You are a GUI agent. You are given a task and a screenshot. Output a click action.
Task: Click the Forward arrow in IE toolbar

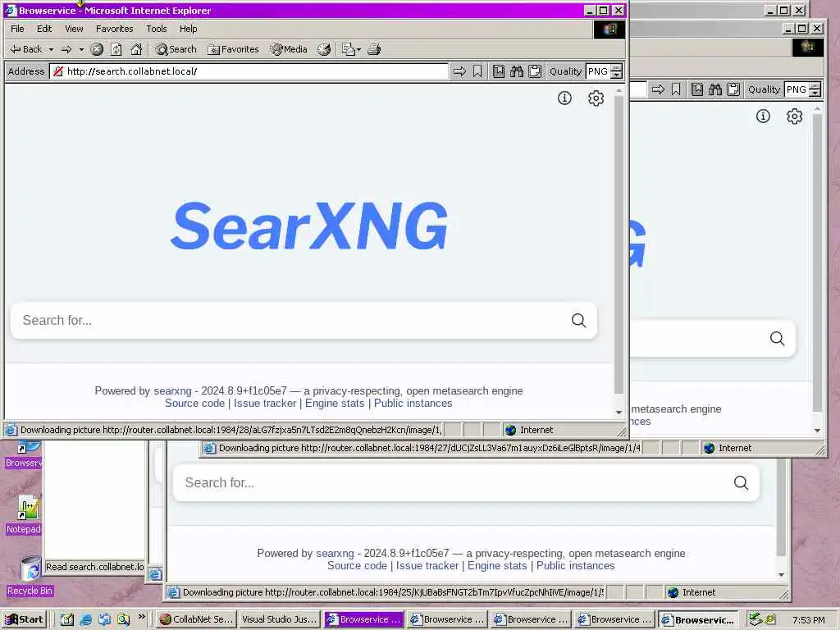66,49
